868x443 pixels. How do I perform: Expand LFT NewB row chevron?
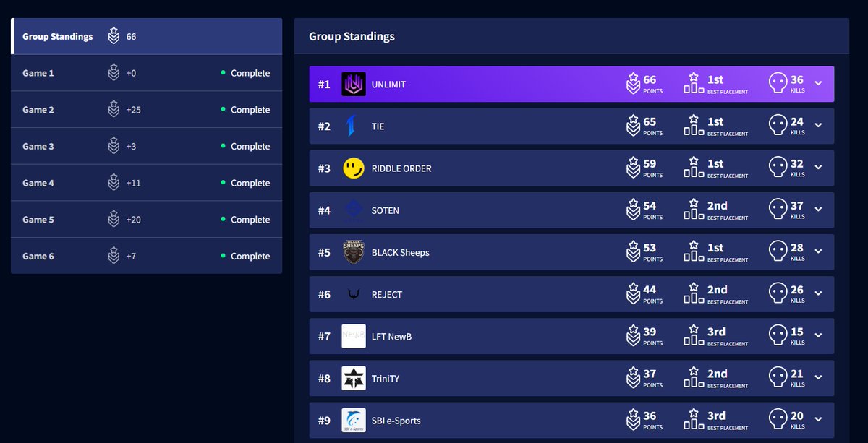(x=818, y=335)
